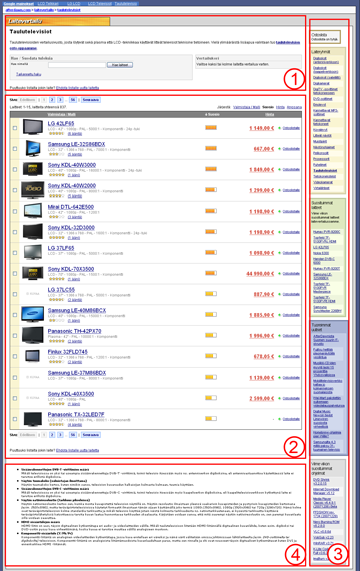Open the LCD Televisiot tab in top bar
Screen dimensions: 360x571
click(99, 3)
